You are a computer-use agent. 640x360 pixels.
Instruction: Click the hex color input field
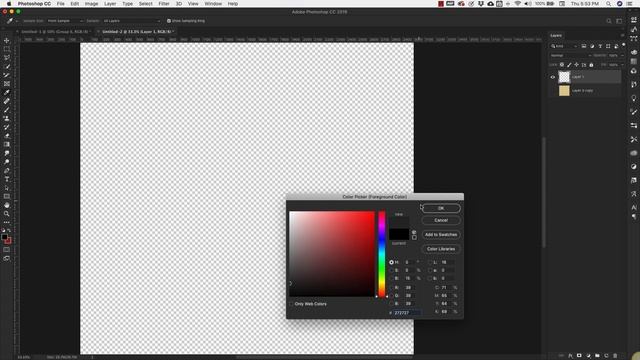[x=407, y=313]
